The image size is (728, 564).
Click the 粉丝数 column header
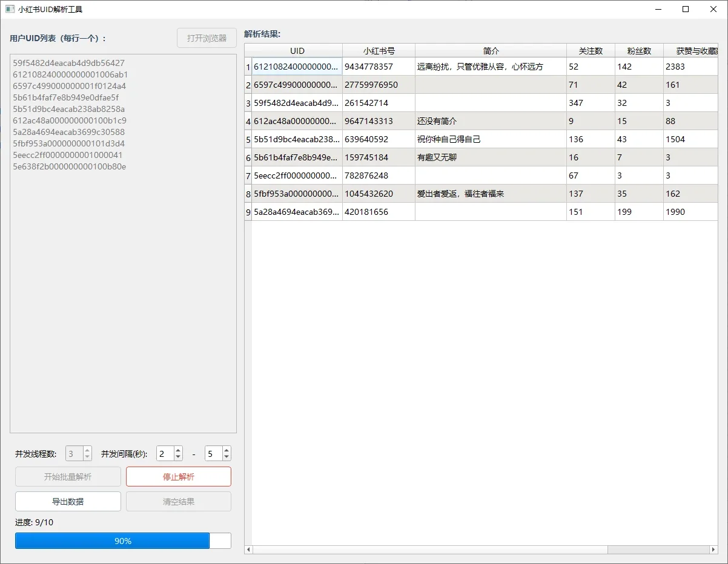[x=639, y=51]
